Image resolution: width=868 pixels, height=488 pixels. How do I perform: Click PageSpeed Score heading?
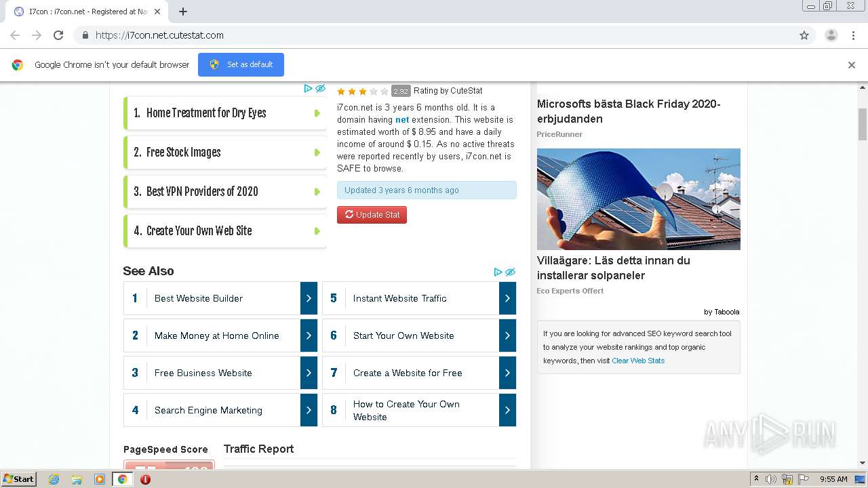coord(165,449)
